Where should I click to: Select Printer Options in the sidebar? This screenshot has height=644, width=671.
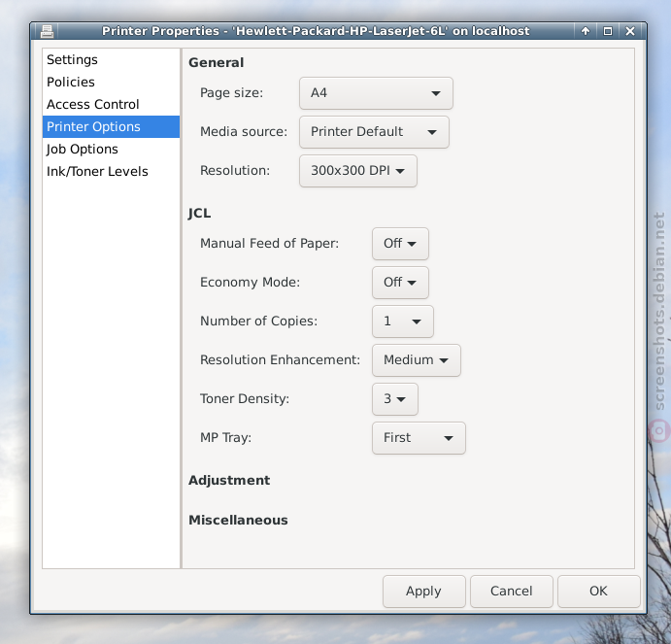tap(111, 126)
